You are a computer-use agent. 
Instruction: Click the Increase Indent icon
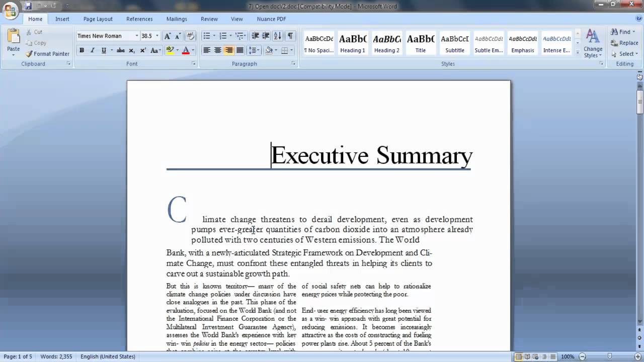[266, 36]
